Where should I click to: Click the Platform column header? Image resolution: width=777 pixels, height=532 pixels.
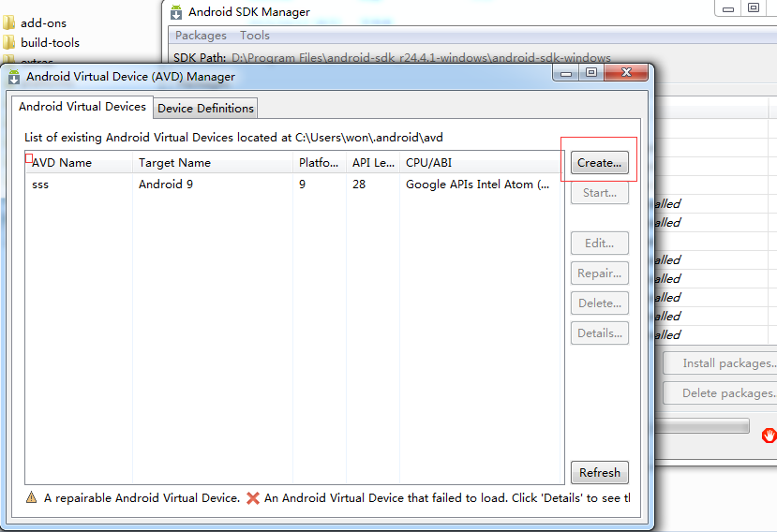click(319, 162)
